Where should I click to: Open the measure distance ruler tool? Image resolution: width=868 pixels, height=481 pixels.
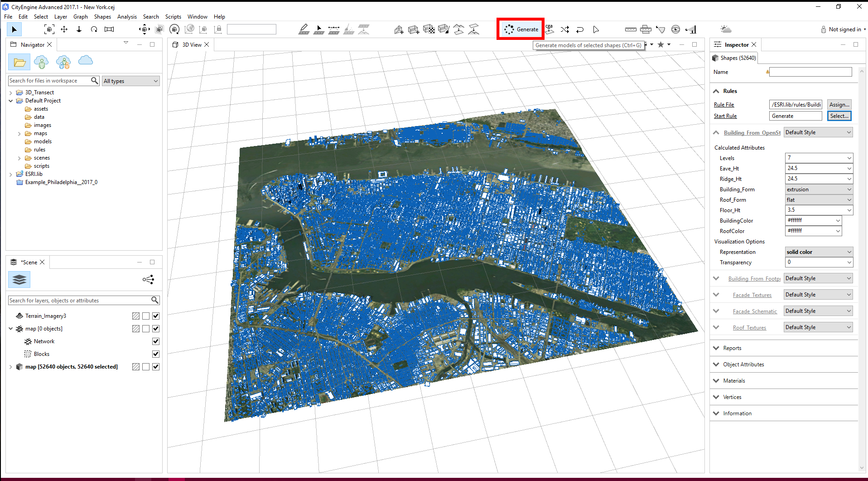pos(631,29)
